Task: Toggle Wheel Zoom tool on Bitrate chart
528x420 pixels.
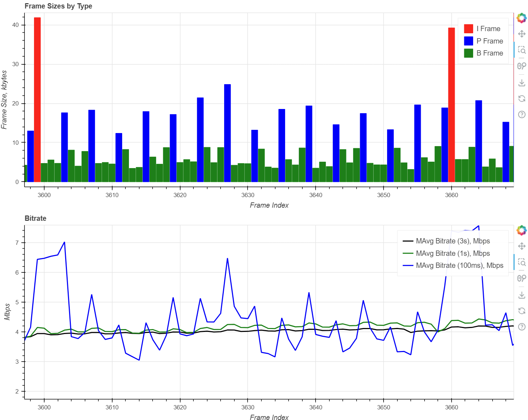Action: (522, 278)
